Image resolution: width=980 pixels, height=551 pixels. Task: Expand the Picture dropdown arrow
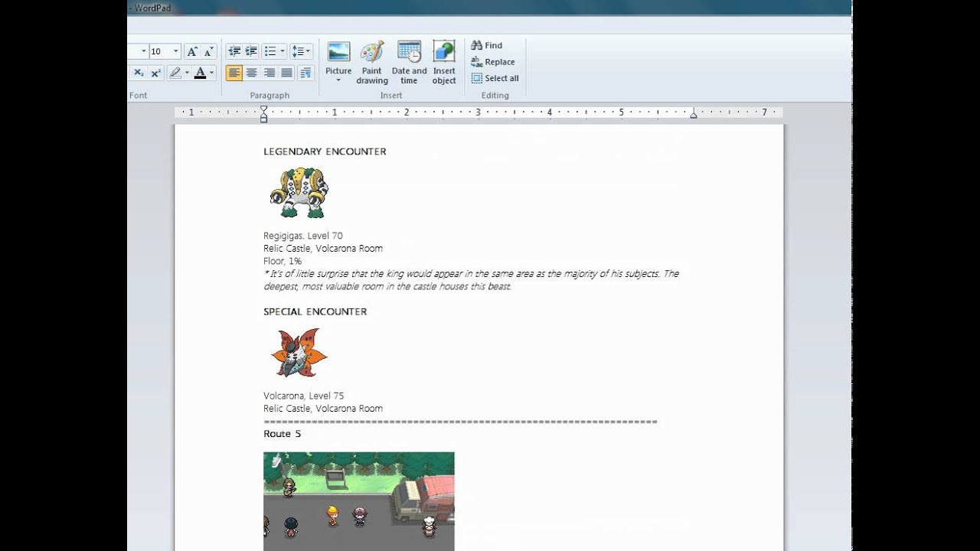coord(338,80)
